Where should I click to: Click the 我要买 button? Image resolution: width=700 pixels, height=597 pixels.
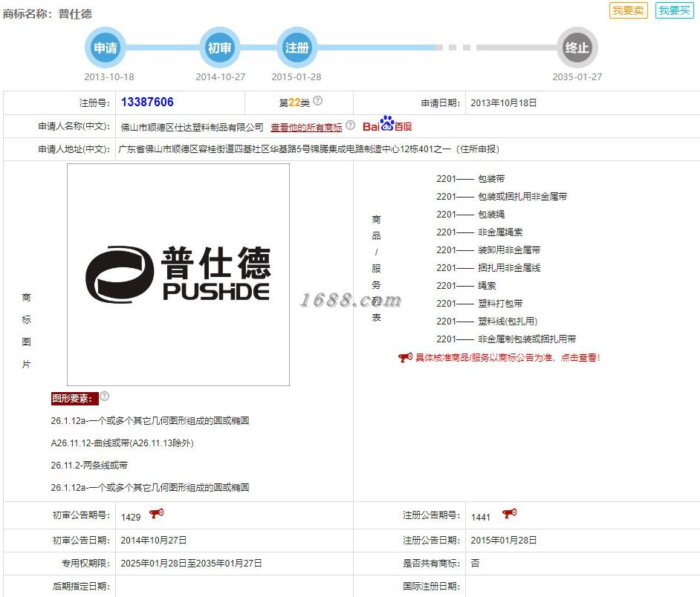click(x=675, y=10)
